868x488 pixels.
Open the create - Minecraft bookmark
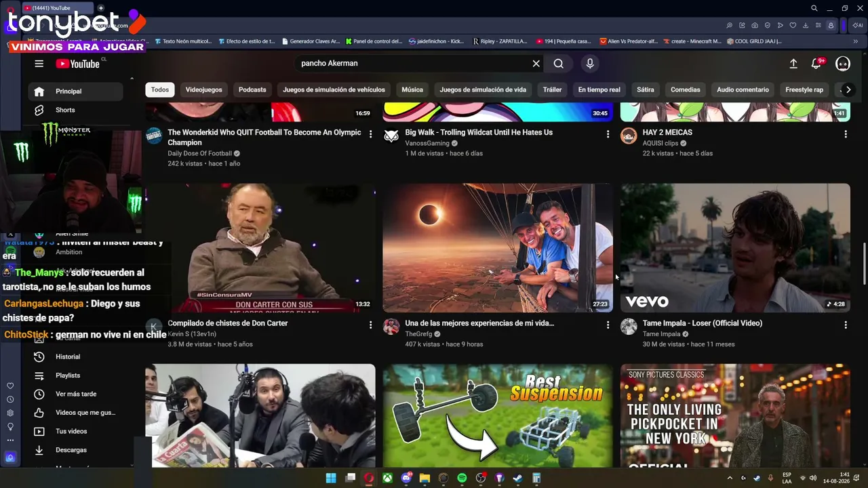[x=692, y=41]
